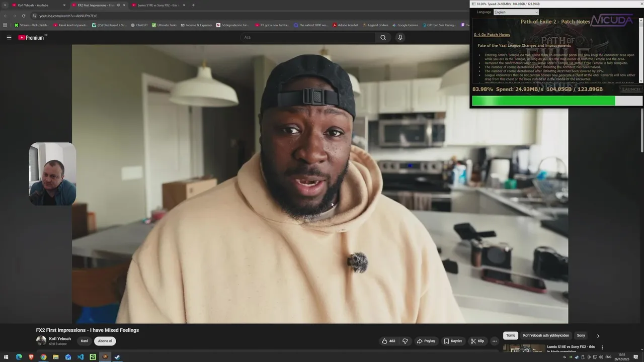This screenshot has height=362, width=644.
Task: Click the YouTube Premium logo
Action: [x=31, y=37]
